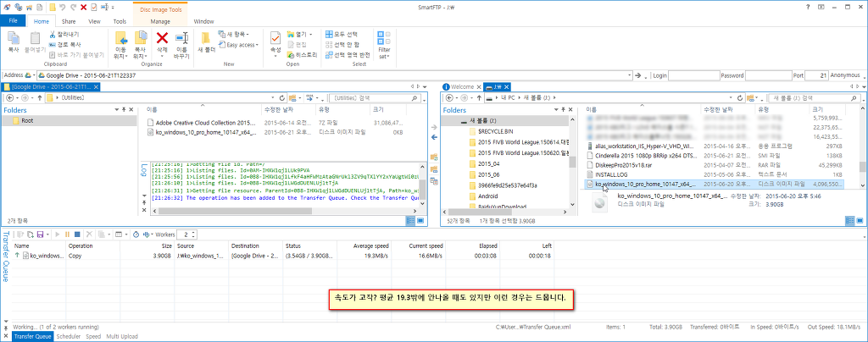Open the Manage tab under Disc Image Tools
The height and width of the screenshot is (342, 868).
point(160,21)
